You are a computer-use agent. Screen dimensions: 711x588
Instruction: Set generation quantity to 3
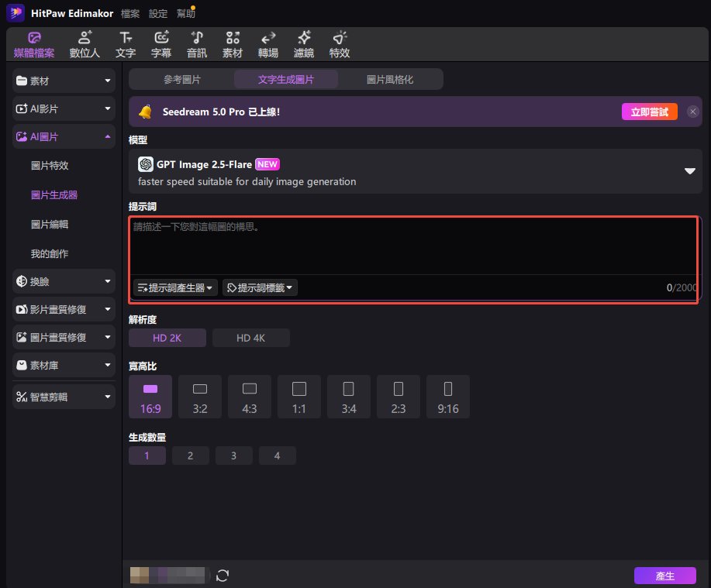click(234, 456)
